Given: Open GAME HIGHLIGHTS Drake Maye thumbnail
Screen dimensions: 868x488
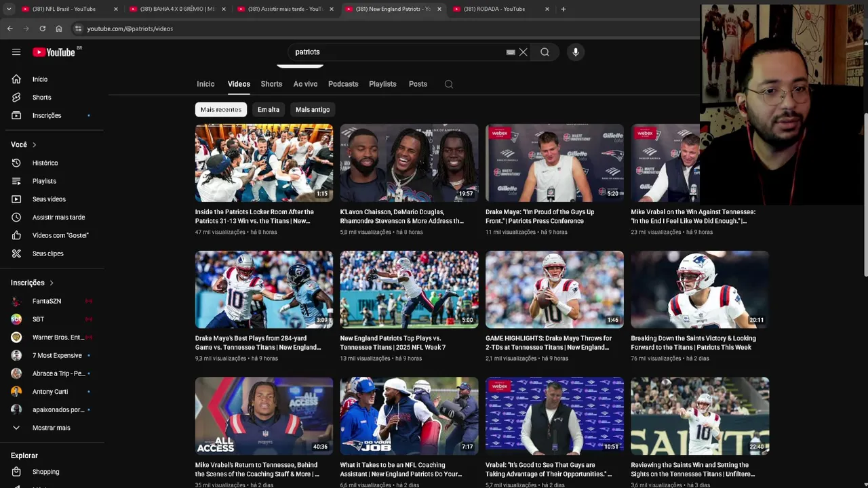Looking at the screenshot, I should (x=554, y=289).
